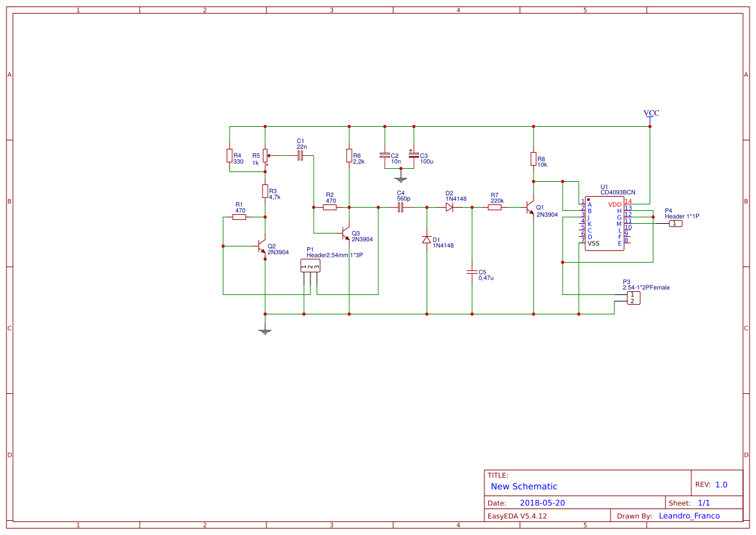Screen dimensions: 756x535
Task: Select connector P4 Header 1*1P
Action: pos(675,223)
